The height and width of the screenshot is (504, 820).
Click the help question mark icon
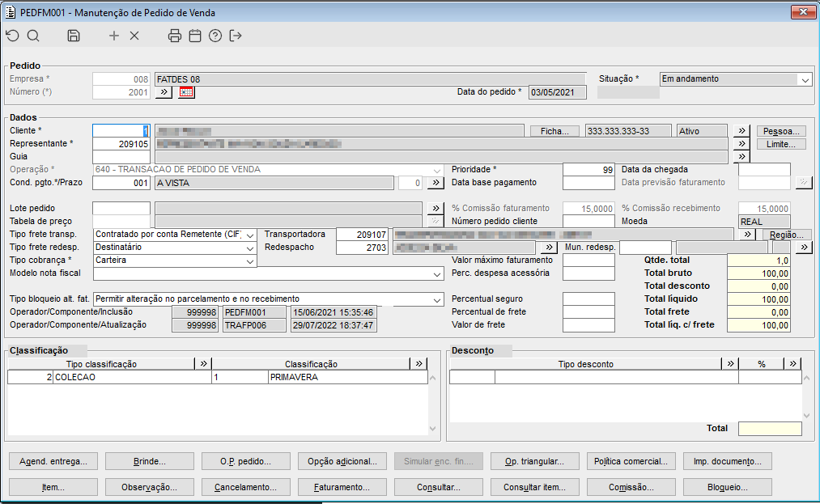(215, 36)
